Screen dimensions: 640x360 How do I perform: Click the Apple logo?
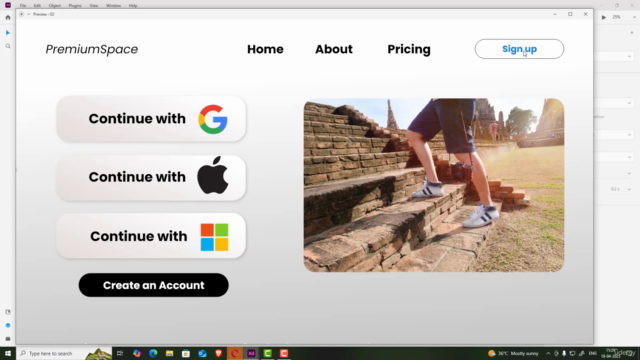click(x=213, y=175)
